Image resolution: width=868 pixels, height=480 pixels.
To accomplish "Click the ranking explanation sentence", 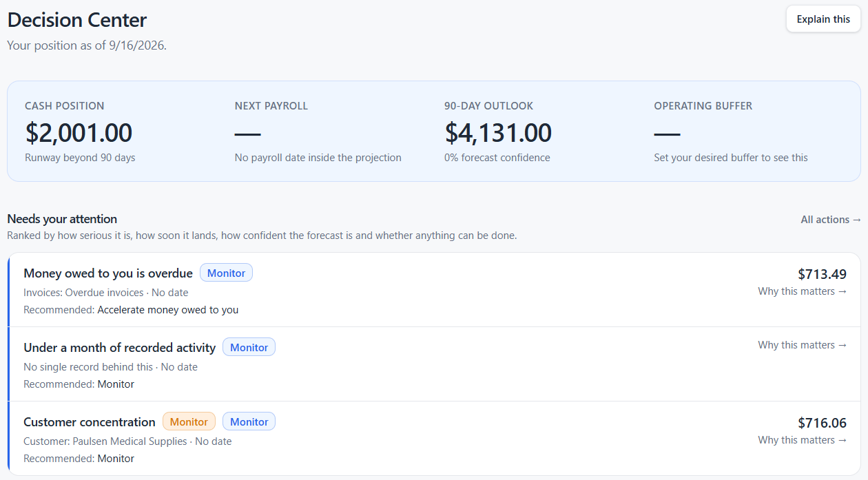I will tap(262, 236).
